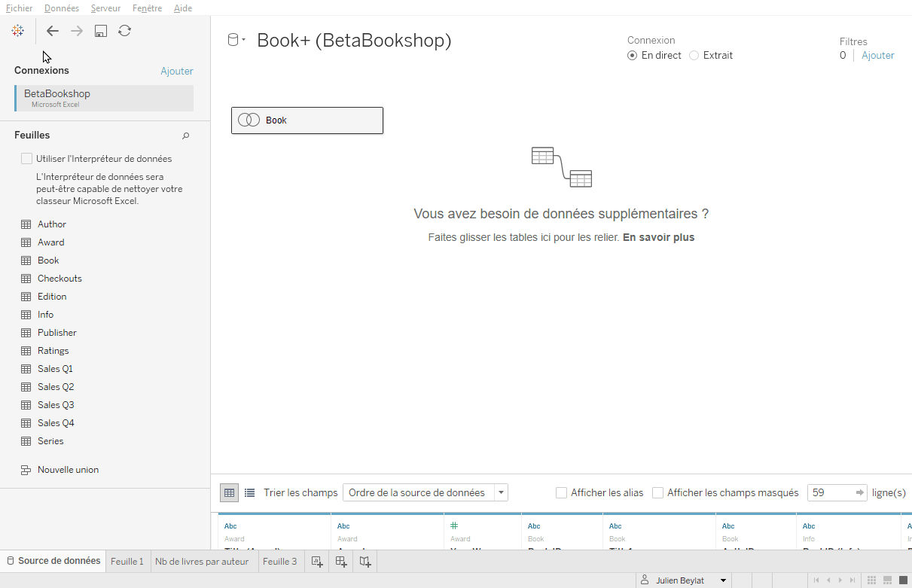Viewport: 912px width, 588px height.
Task: Click the table icon beside Checkouts
Action: click(x=26, y=279)
